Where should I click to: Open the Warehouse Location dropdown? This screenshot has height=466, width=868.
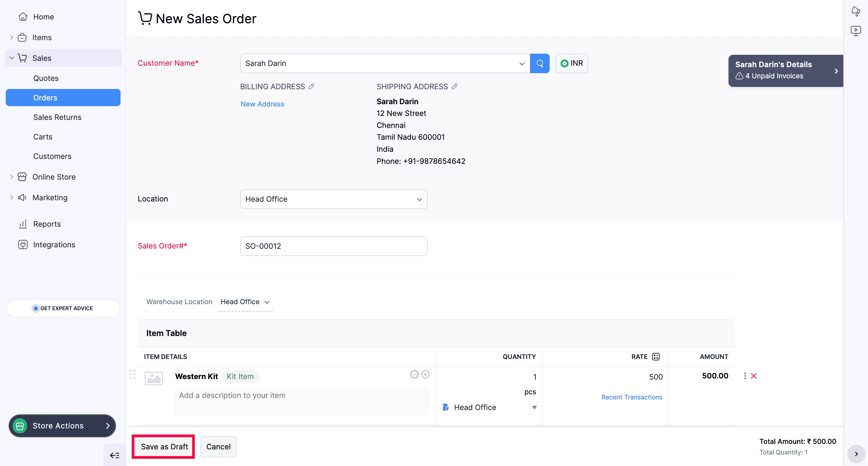click(x=245, y=302)
